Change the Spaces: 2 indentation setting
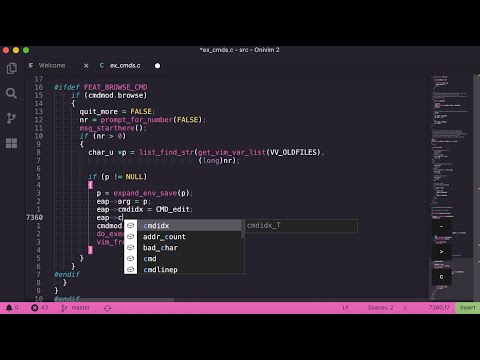The width and height of the screenshot is (480, 360). pyautogui.click(x=380, y=308)
